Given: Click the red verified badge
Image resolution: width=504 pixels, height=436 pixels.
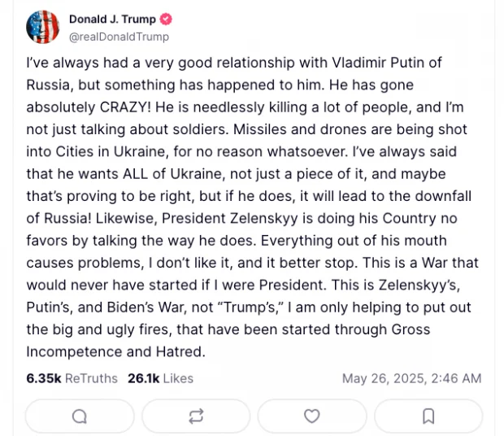Looking at the screenshot, I should click(167, 20).
